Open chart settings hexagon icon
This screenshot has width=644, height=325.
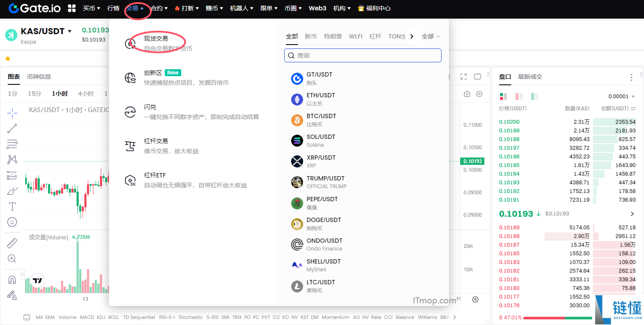click(x=479, y=94)
